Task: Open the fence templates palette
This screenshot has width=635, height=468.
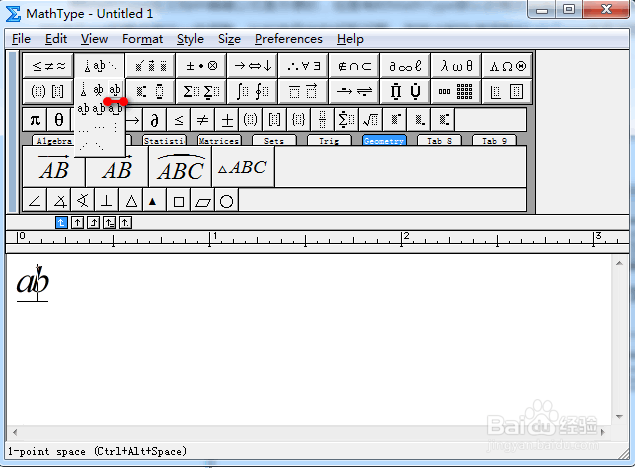Action: pos(48,91)
